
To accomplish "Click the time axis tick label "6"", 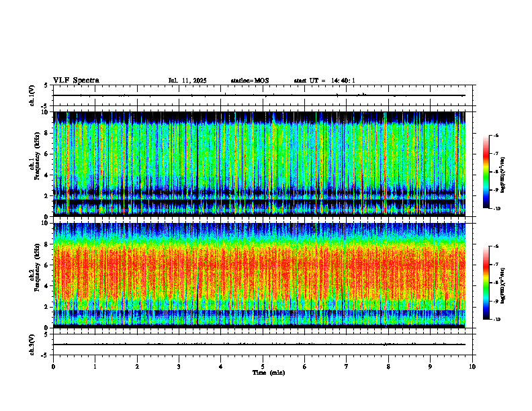I will [x=305, y=367].
